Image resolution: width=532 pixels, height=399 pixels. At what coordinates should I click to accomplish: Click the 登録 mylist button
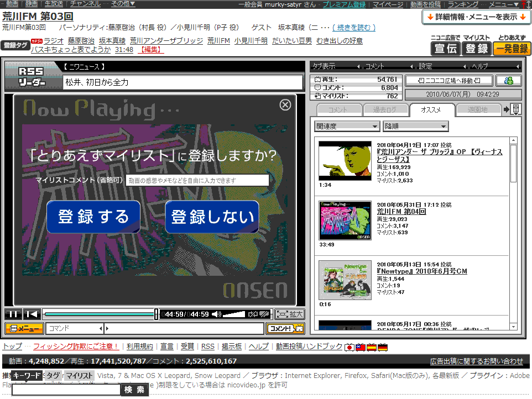(476, 49)
